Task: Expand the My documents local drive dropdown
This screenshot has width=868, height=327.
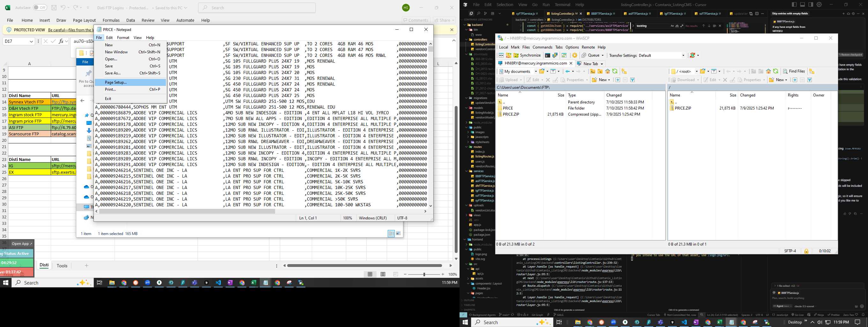Action: click(x=536, y=71)
